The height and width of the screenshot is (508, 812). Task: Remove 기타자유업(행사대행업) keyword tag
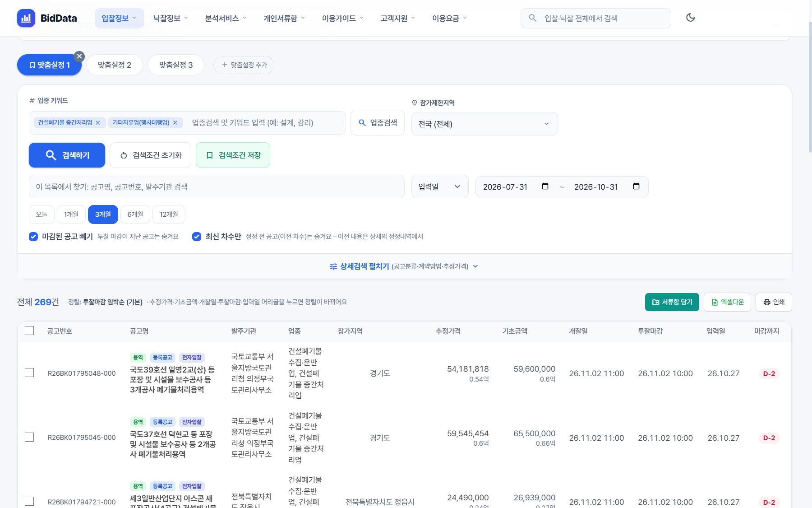pos(175,122)
